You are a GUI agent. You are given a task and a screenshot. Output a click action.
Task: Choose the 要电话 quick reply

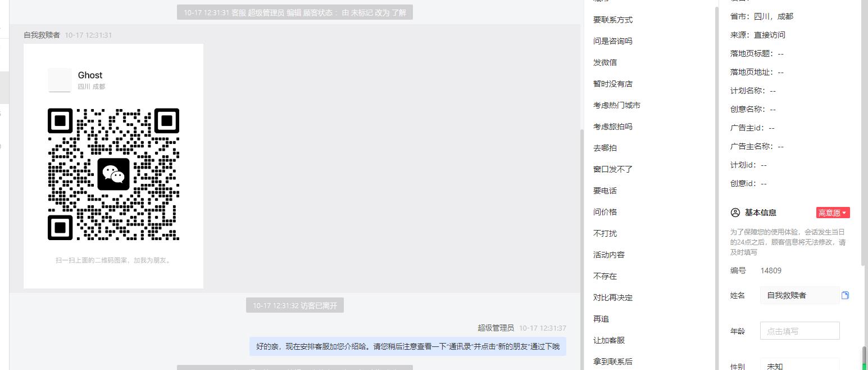pyautogui.click(x=605, y=191)
